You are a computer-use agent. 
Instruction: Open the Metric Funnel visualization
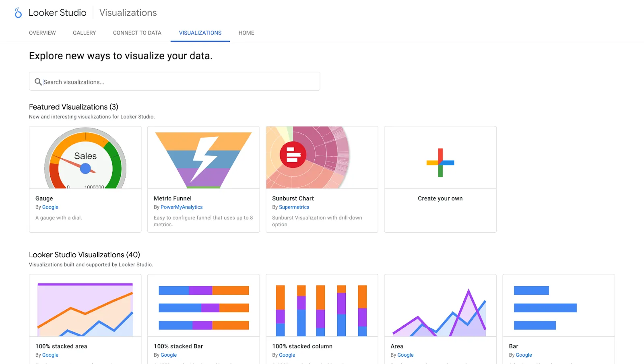[x=203, y=157]
